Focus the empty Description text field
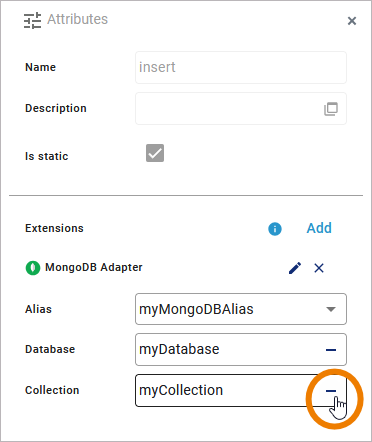Screen dimensions: 372x442 (x=228, y=109)
